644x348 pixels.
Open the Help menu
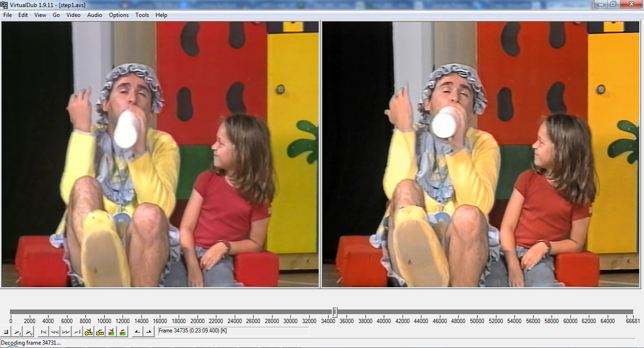click(x=161, y=15)
